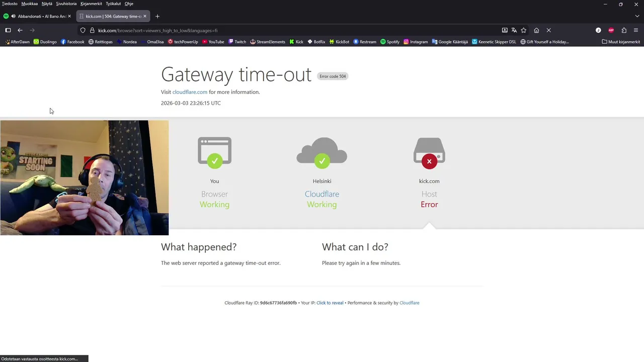
Task: Click the save page download icon in address bar
Action: pyautogui.click(x=505, y=30)
